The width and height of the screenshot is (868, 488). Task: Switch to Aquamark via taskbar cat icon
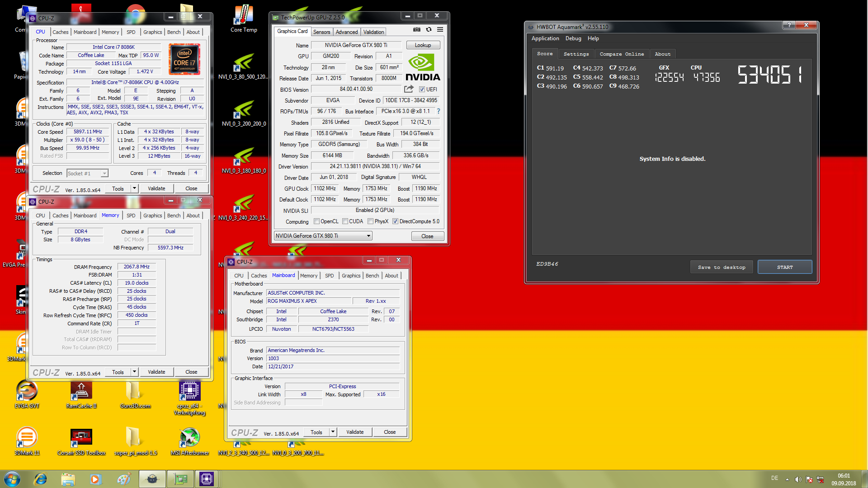(x=152, y=479)
